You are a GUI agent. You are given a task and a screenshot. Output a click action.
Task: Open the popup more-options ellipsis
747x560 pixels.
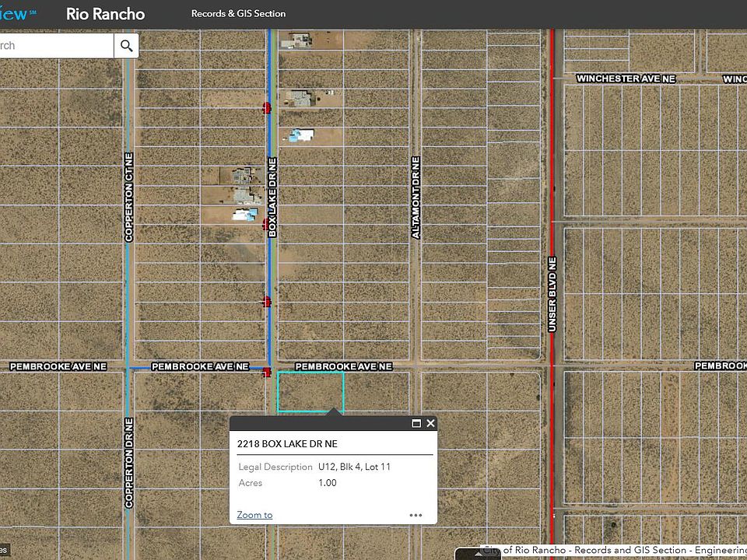[x=416, y=515]
